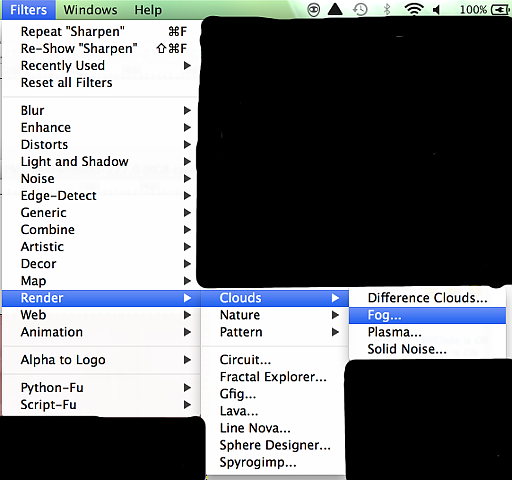Open the Script-Fu submenu
This screenshot has height=480, width=512.
point(101,405)
